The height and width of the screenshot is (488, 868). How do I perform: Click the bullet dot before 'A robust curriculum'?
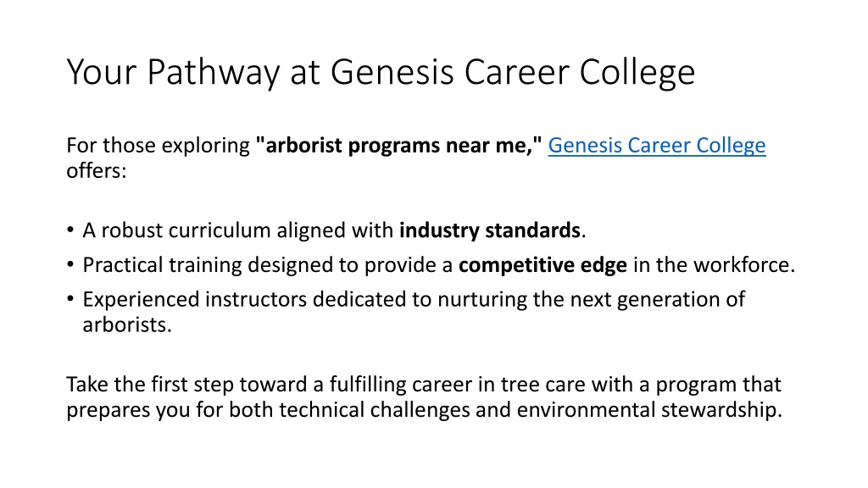pyautogui.click(x=70, y=230)
